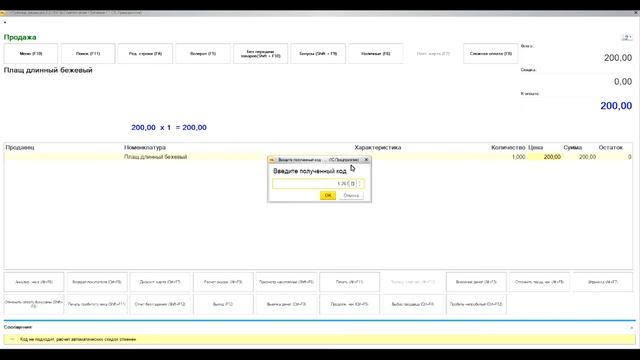Screen dimensions: 640x360
Task: Click the Выход (F12) button
Action: click(x=223, y=304)
